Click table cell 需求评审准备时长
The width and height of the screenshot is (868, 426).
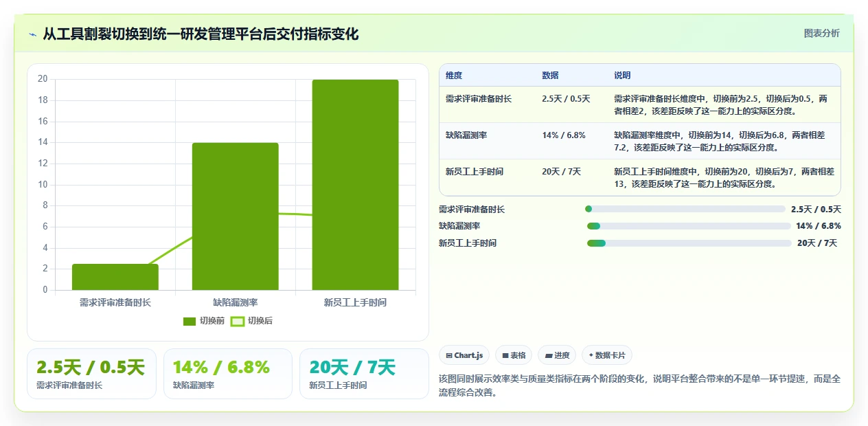(479, 99)
